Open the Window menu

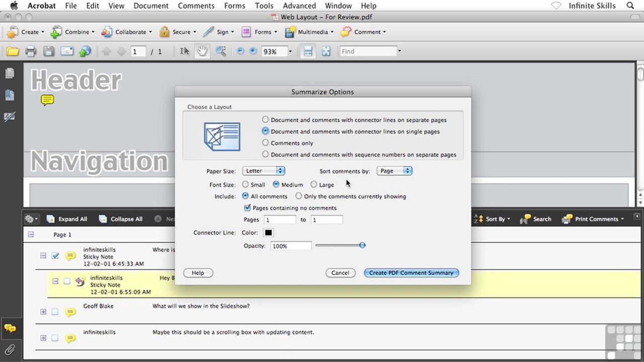coord(338,6)
